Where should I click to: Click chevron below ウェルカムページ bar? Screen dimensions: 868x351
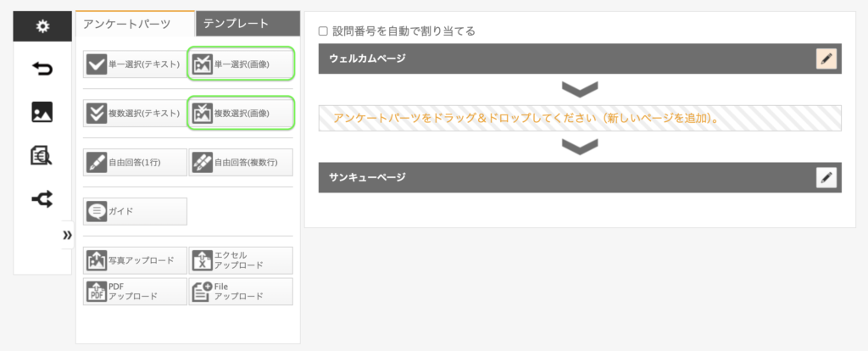pos(580,88)
